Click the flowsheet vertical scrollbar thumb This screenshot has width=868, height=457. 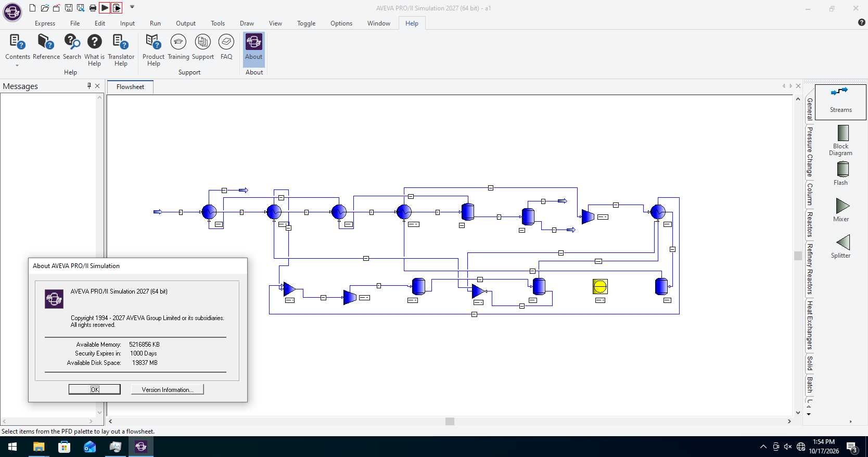tap(798, 256)
